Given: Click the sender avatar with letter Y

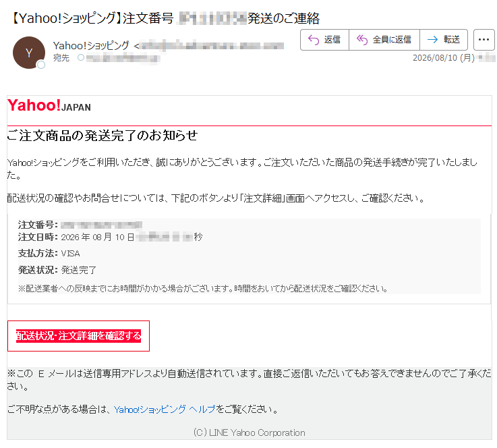Looking at the screenshot, I should (29, 53).
